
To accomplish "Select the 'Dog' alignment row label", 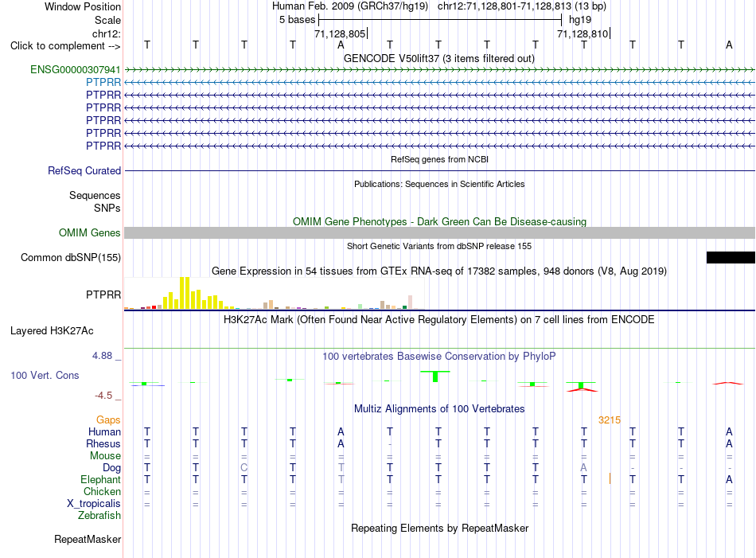I will [x=111, y=468].
